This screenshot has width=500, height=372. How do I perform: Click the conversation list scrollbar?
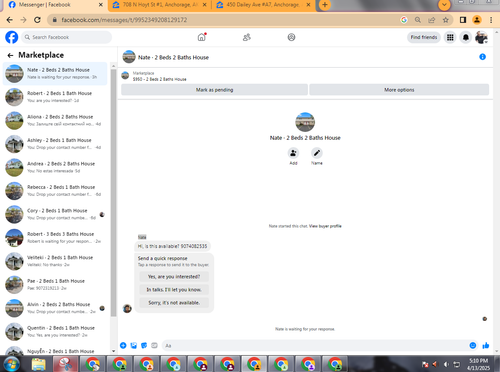[113, 192]
